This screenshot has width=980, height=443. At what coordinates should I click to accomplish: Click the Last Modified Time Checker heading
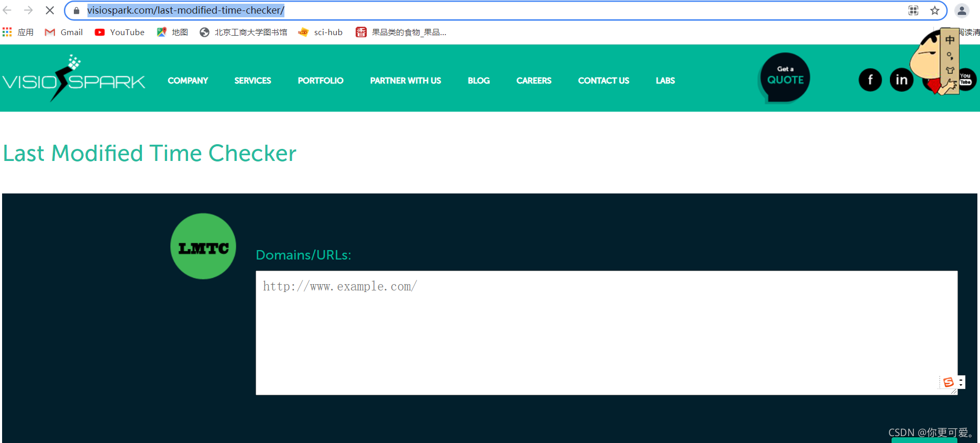pyautogui.click(x=150, y=153)
